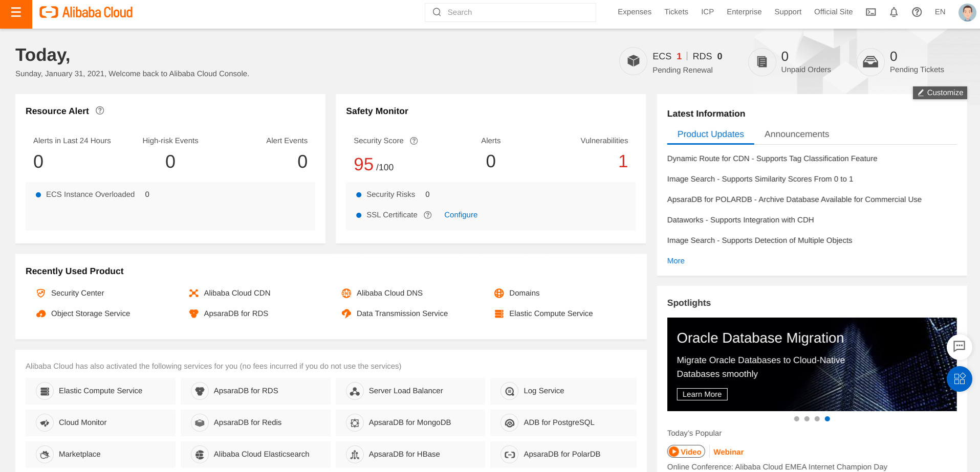Toggle the Video option under Today's Popular
Image resolution: width=980 pixels, height=472 pixels.
tap(686, 452)
